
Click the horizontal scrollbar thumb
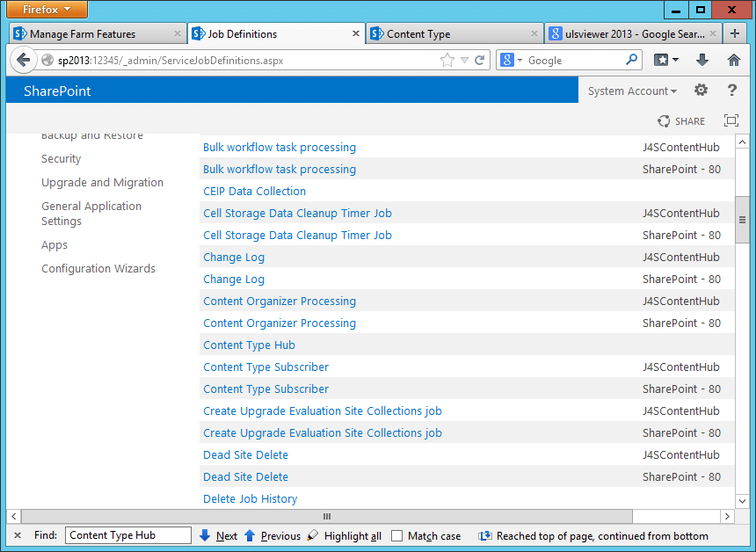click(327, 516)
